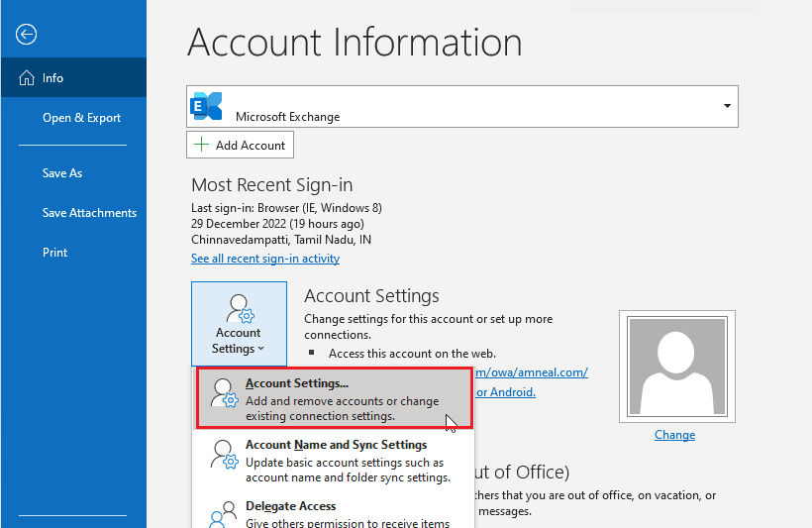Open the owa/amneal.com web link
The width and height of the screenshot is (812, 528).
pyautogui.click(x=532, y=372)
